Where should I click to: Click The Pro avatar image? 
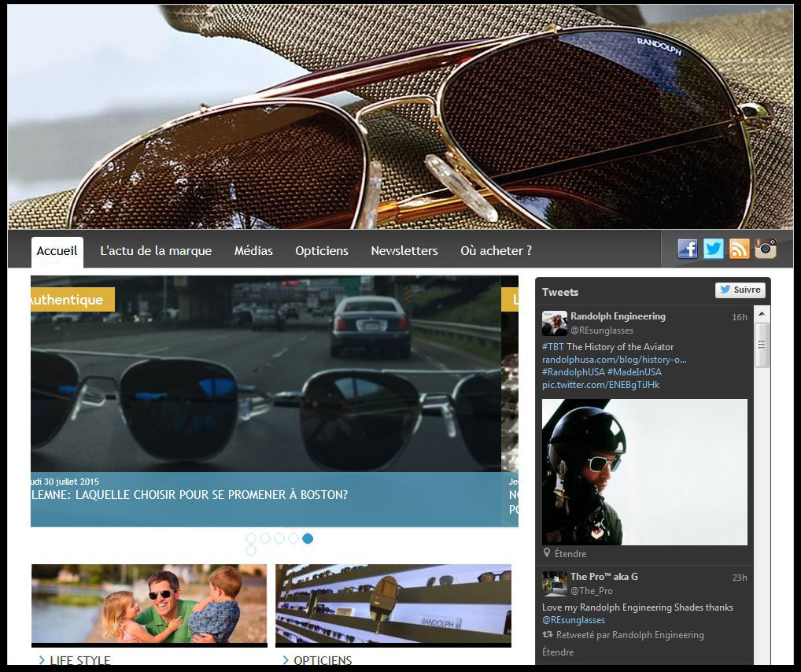pyautogui.click(x=554, y=584)
